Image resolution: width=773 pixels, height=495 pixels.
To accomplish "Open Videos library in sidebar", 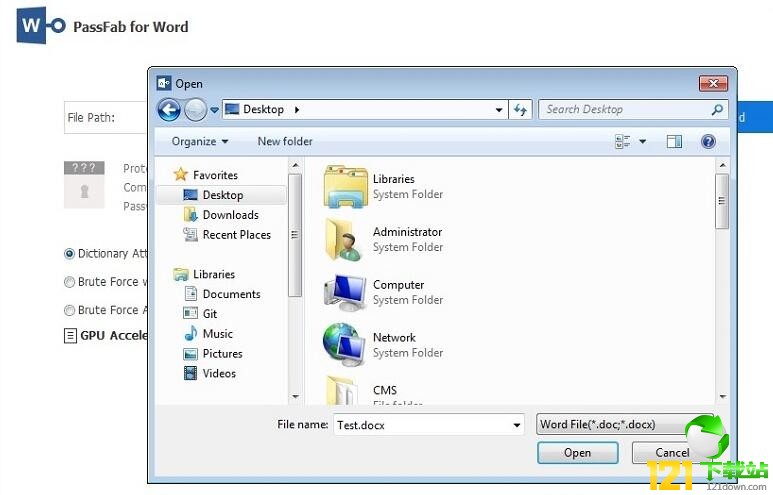I will pyautogui.click(x=210, y=373).
